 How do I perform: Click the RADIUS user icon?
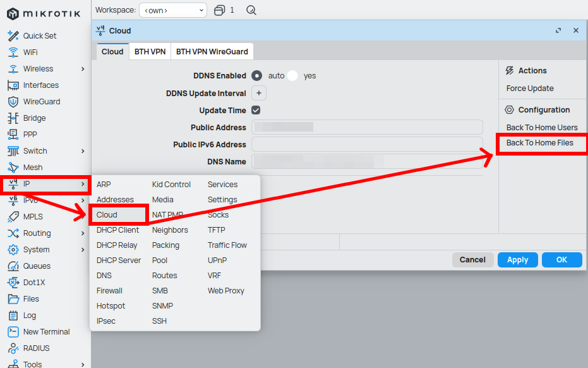[13, 348]
